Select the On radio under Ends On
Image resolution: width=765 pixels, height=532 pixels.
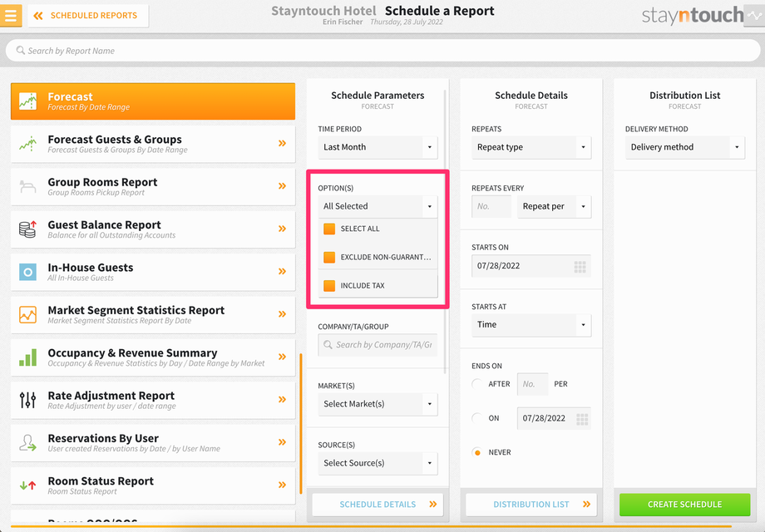[477, 418]
